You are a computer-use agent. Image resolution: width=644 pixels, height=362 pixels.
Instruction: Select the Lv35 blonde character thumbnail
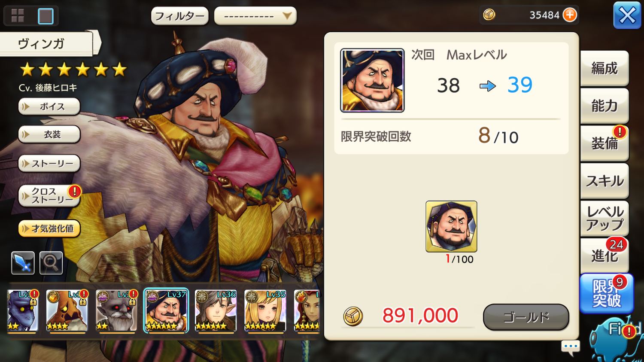265,310
